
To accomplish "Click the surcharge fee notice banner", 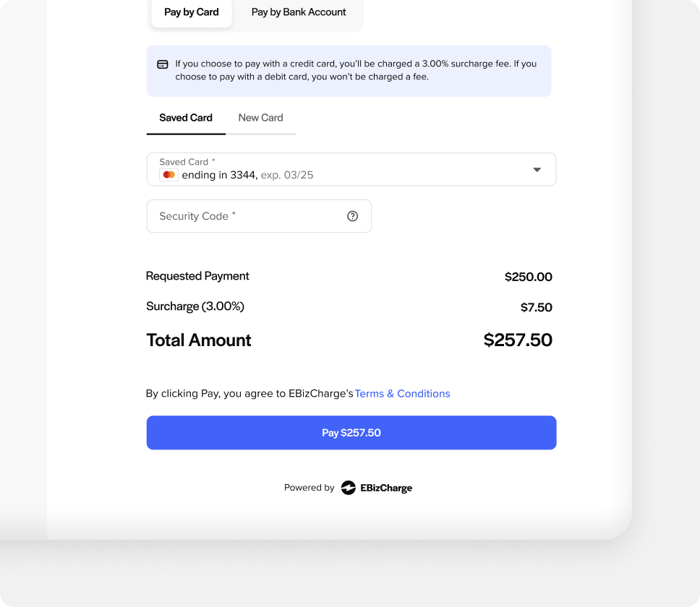I will 349,70.
